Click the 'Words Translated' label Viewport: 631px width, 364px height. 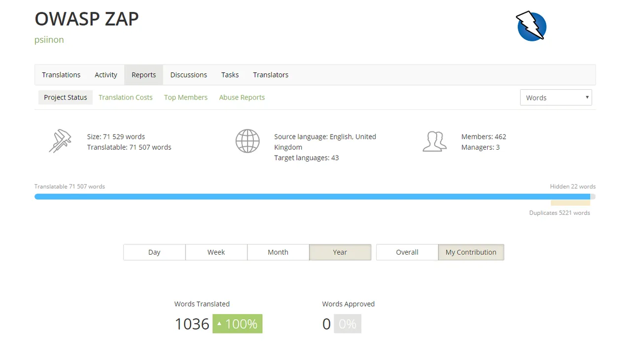[x=202, y=304]
